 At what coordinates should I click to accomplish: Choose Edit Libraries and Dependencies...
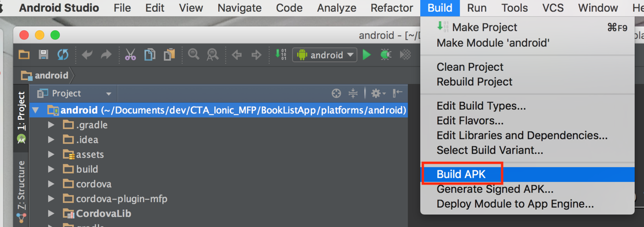[x=527, y=135]
